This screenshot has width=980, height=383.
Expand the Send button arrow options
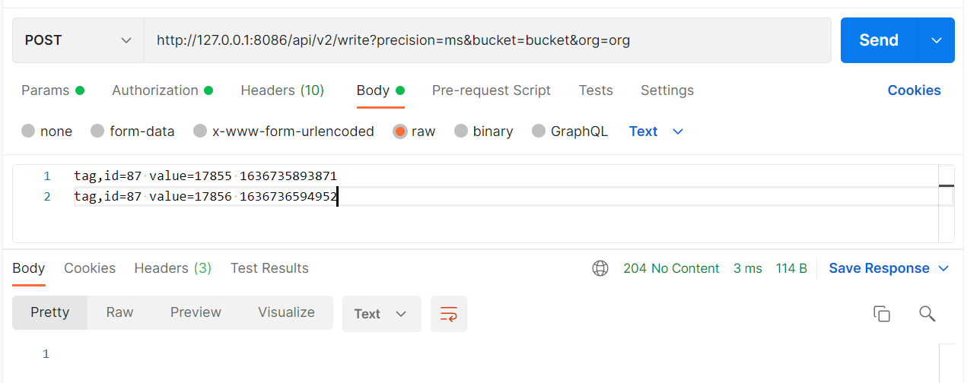tap(937, 40)
